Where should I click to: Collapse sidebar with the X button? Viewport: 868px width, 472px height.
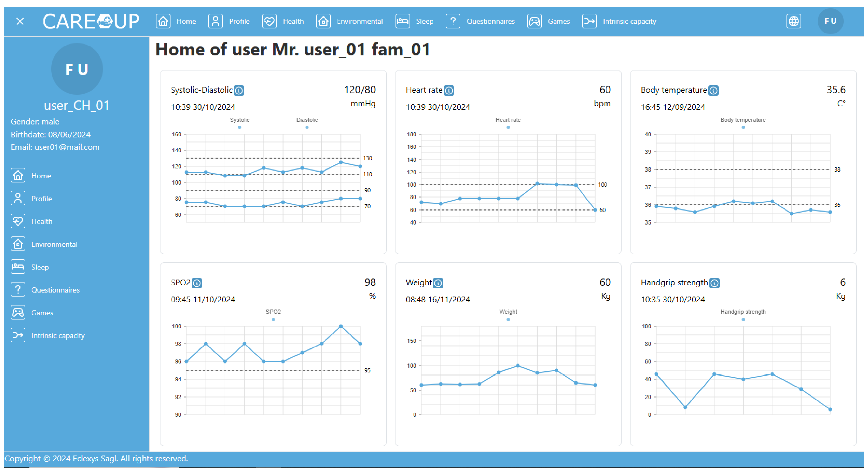point(20,21)
